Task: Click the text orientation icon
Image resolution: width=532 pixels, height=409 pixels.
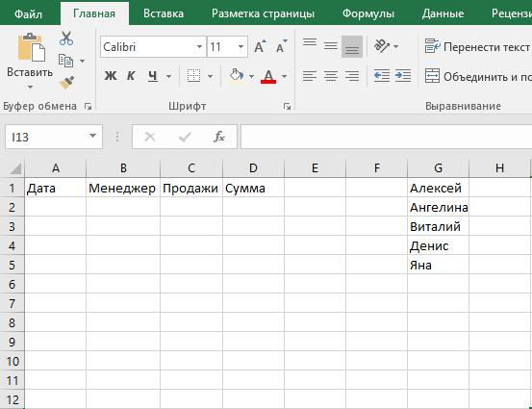Action: coord(382,46)
